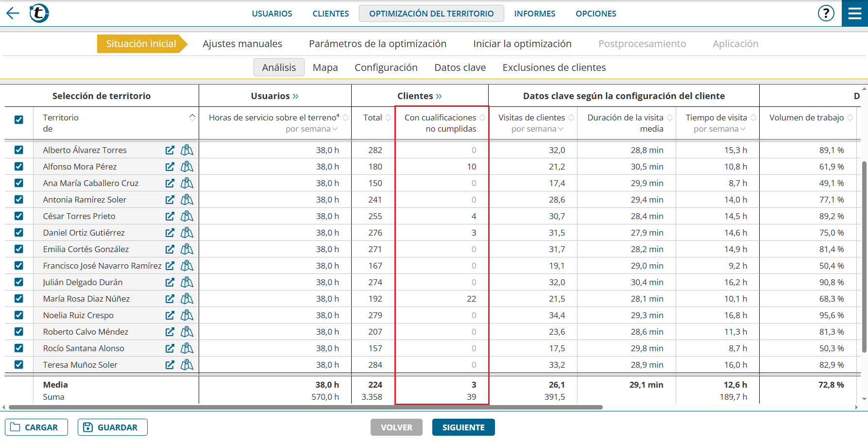Open the help question mark icon
868x443 pixels.
[826, 13]
